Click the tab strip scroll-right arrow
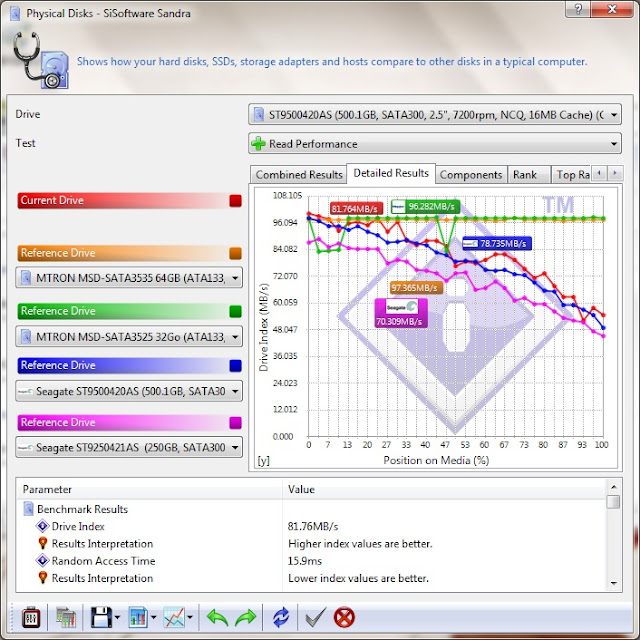Screen dimensions: 640x640 pyautogui.click(x=615, y=173)
